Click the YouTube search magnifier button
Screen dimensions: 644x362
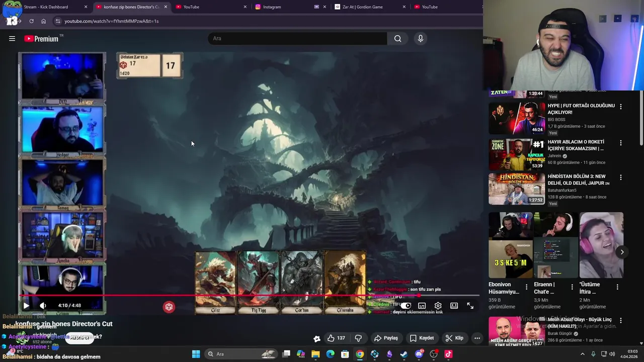tap(397, 38)
